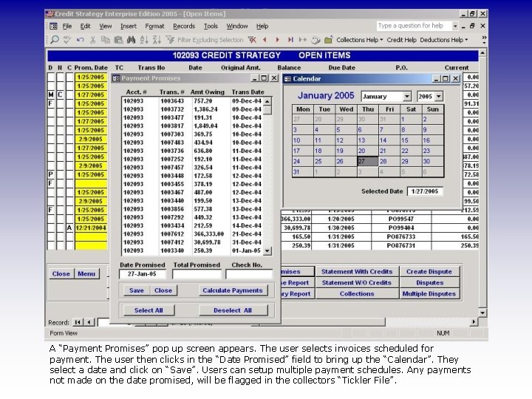This screenshot has height=399, width=532.
Task: Click in the Total Promised field
Action: (197, 274)
